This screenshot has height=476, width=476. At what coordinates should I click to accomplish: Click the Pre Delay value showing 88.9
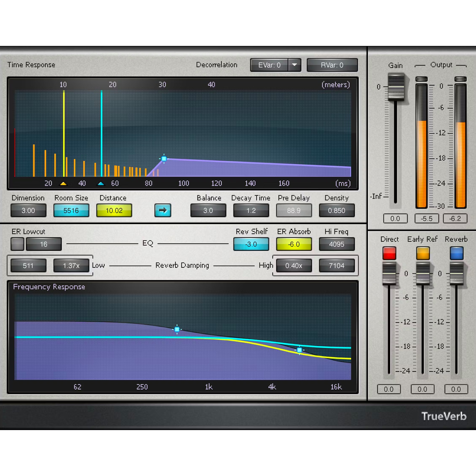pos(294,210)
